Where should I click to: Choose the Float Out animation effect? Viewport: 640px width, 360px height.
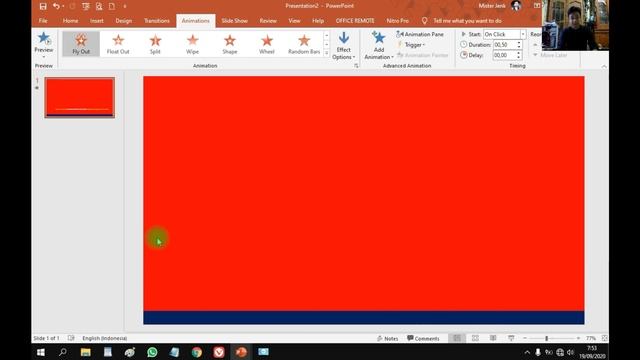point(118,44)
